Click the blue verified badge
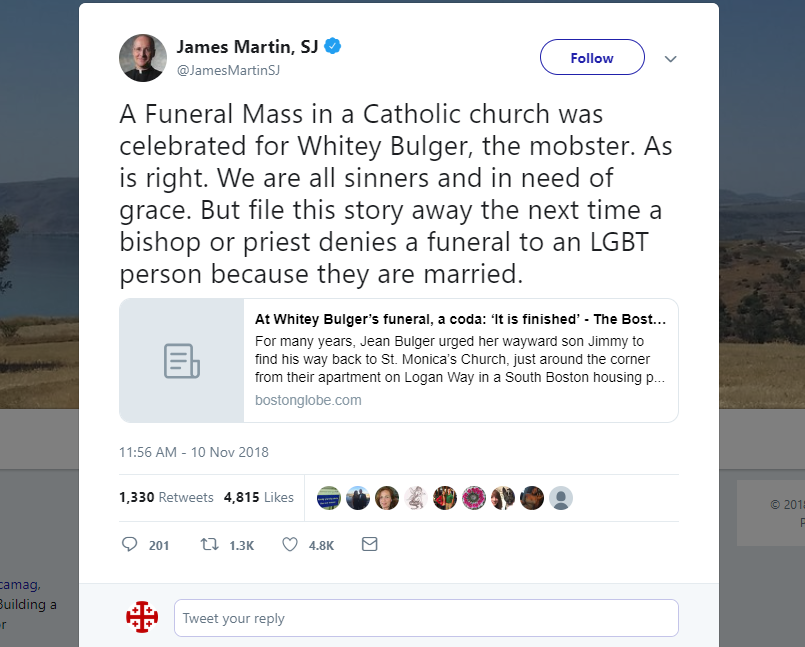Viewport: 805px width, 647px height. (333, 46)
